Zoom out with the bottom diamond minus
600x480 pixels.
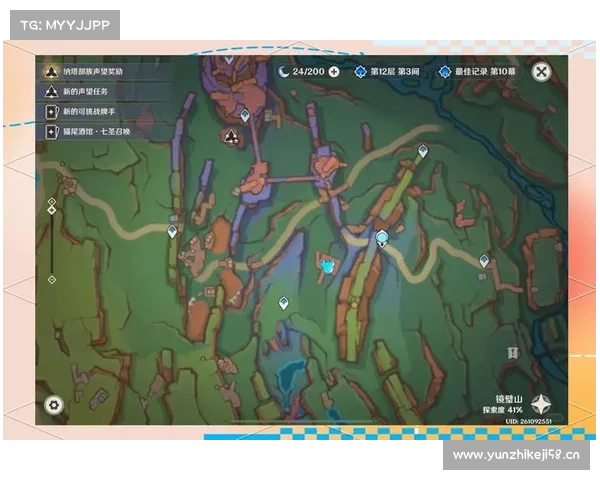click(52, 280)
